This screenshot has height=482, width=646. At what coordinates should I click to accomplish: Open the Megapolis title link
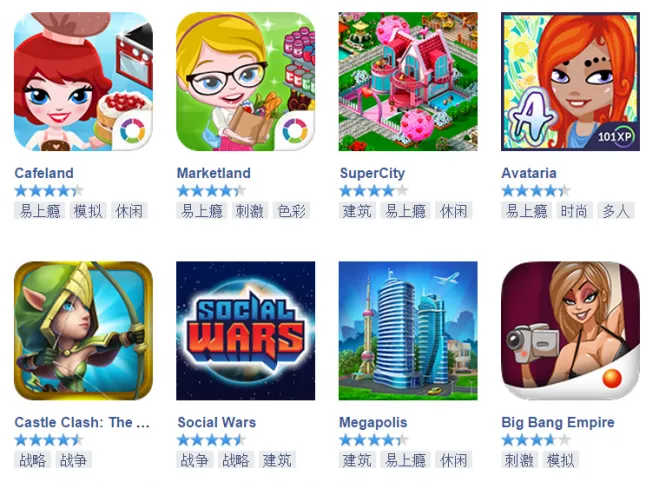[x=373, y=423]
